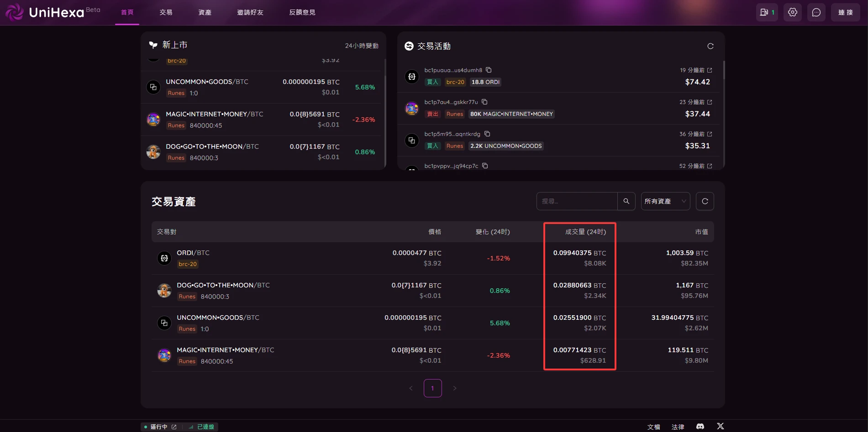Viewport: 868px width, 432px height.
Task: Refresh the 交易活動 panel
Action: pyautogui.click(x=710, y=46)
